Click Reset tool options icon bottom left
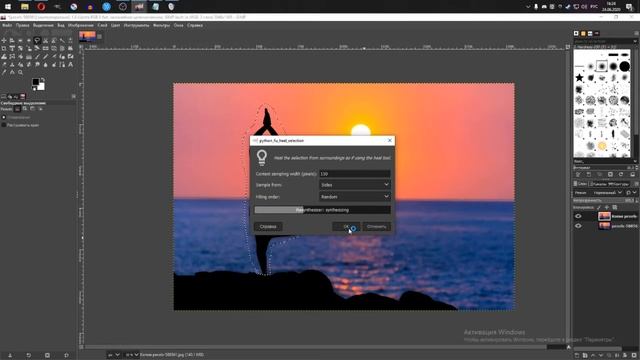Screen dimensions: 640x360 coord(66,356)
